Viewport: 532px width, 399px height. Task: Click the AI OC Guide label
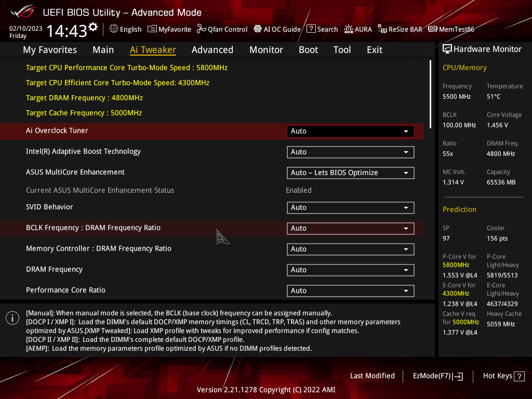[x=282, y=30]
